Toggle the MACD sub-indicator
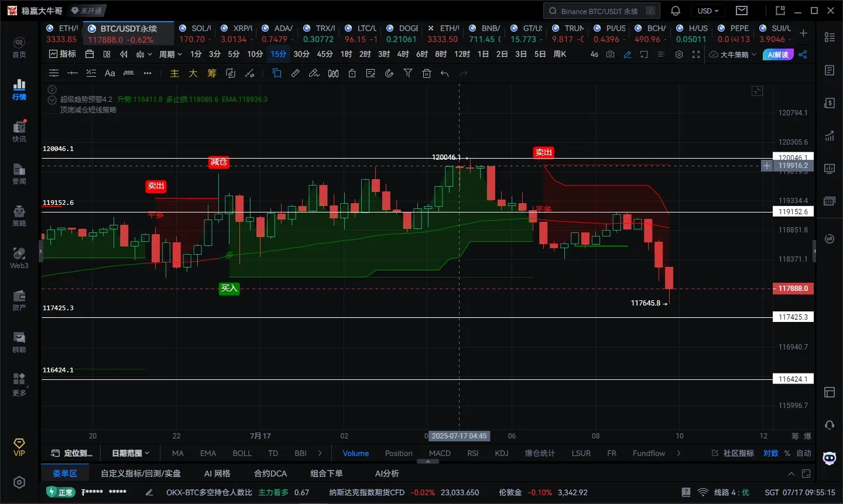This screenshot has width=843, height=504. tap(440, 453)
